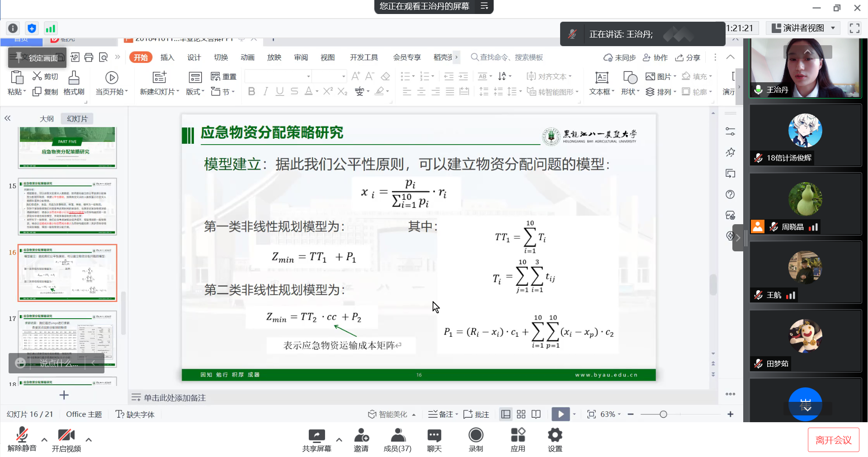Start slideshow from current page icon

click(111, 78)
